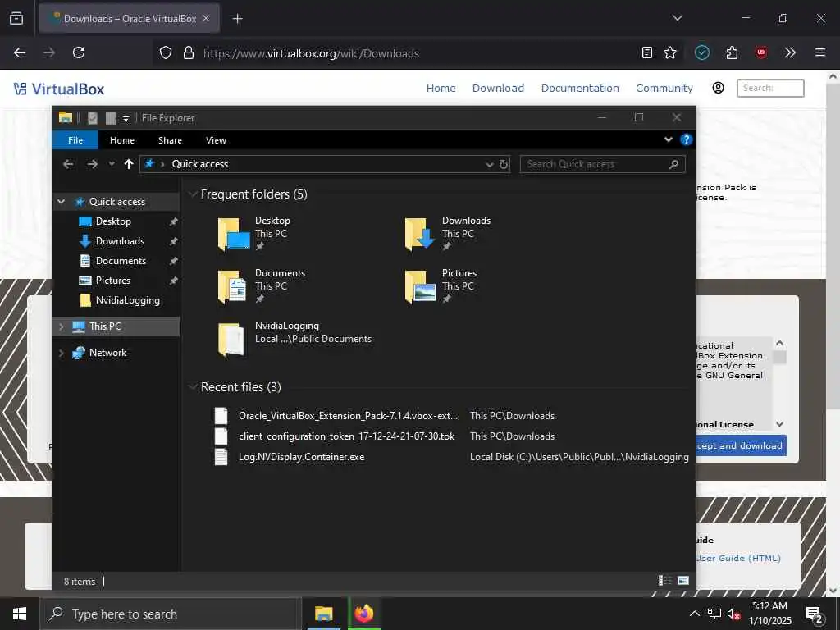Click the VirtualBox logo link
Image resolution: width=840 pixels, height=630 pixels.
click(59, 89)
